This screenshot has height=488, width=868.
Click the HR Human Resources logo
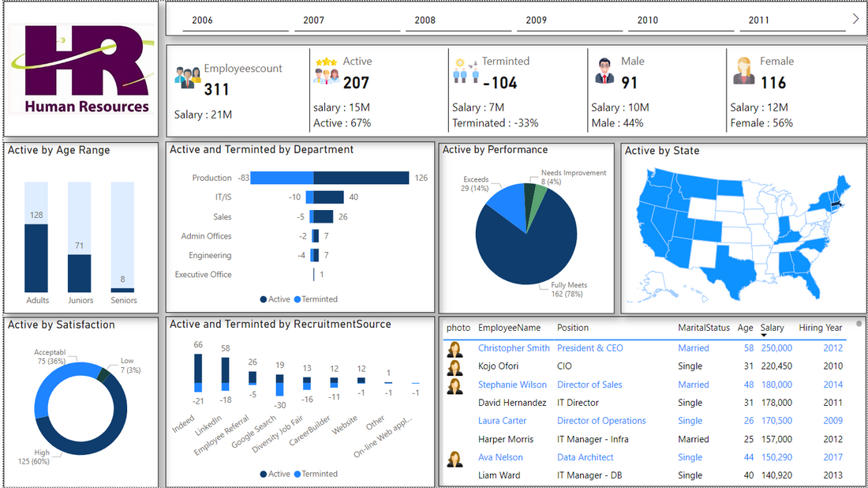click(81, 69)
